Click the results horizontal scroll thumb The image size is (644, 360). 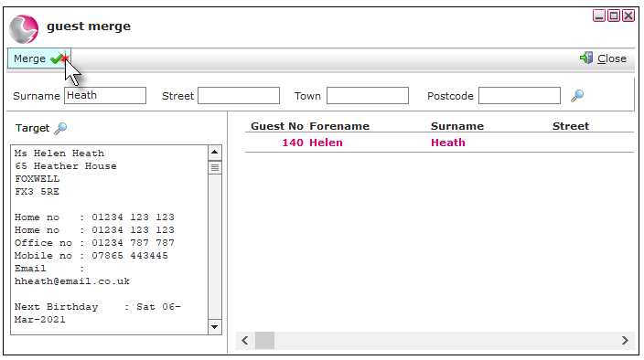(265, 340)
